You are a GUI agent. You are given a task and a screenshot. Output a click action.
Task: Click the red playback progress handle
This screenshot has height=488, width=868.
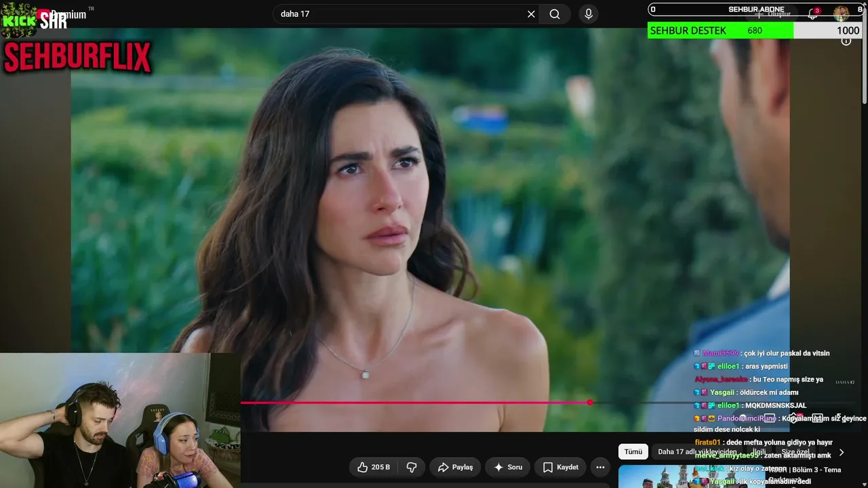point(590,403)
